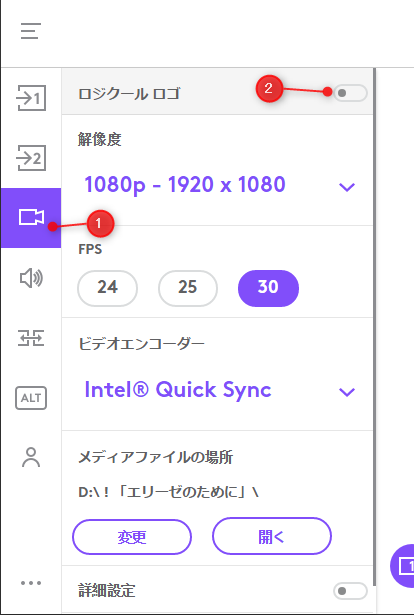Click the purple screen button at right edge
Image resolution: width=414 pixels, height=615 pixels.
403,566
